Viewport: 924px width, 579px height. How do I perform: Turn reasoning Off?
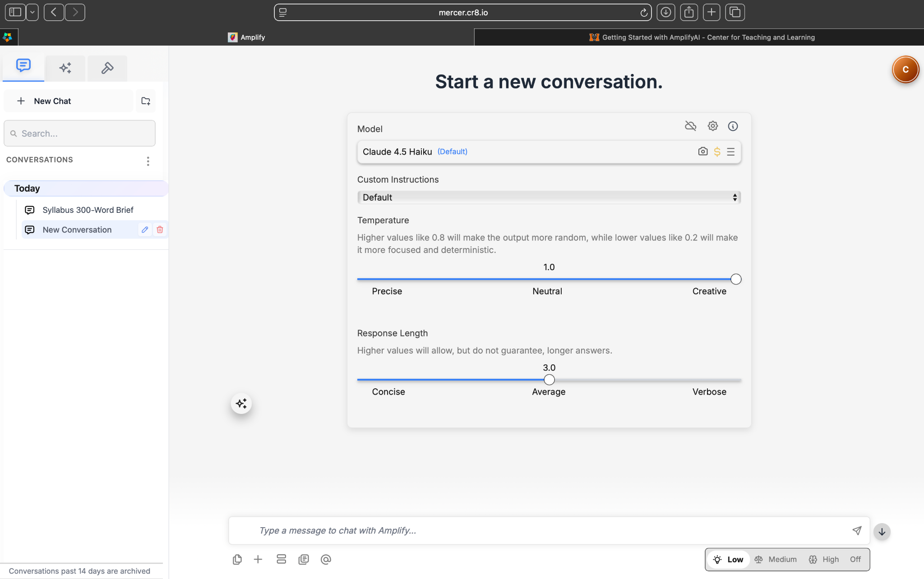[x=855, y=560]
